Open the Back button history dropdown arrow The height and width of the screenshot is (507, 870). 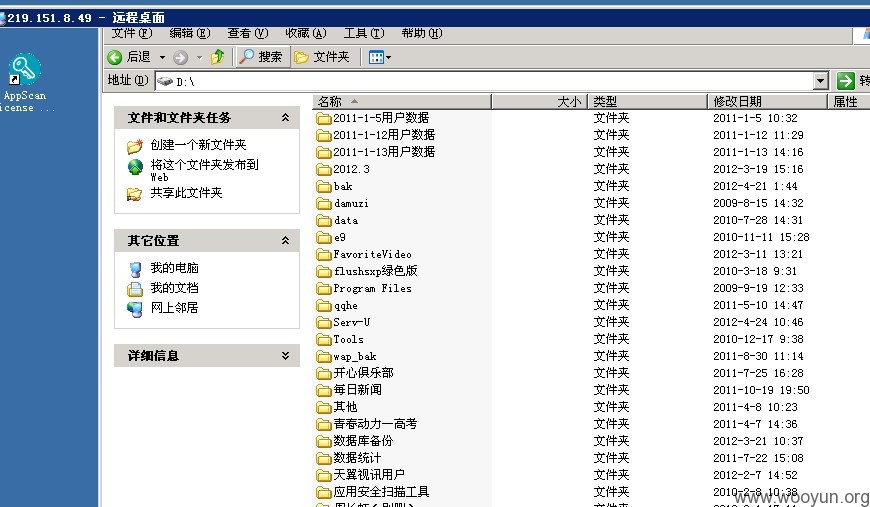point(163,57)
